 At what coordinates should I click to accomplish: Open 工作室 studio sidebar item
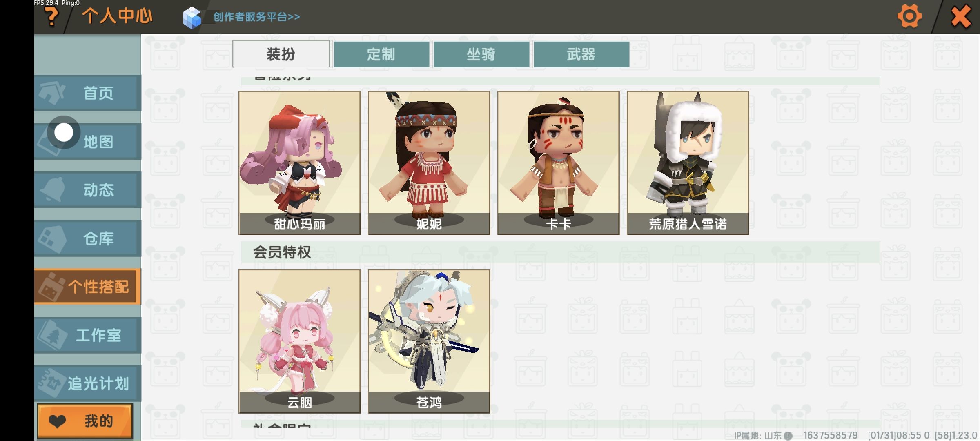[88, 335]
